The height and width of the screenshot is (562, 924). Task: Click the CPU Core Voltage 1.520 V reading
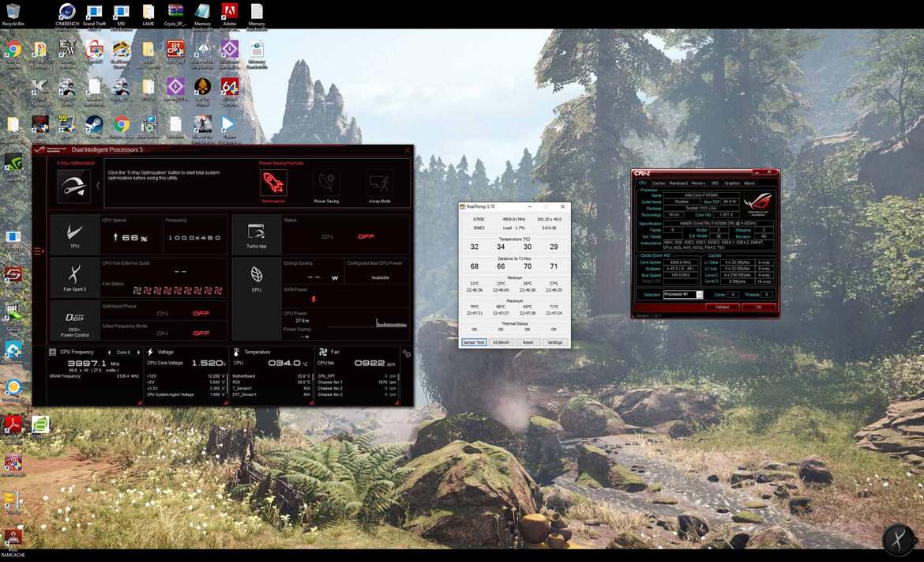coord(208,364)
